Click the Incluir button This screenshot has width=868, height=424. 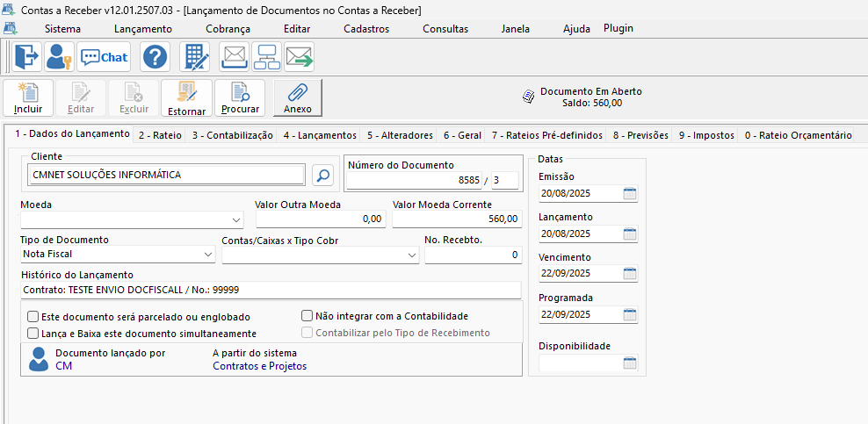pyautogui.click(x=28, y=97)
